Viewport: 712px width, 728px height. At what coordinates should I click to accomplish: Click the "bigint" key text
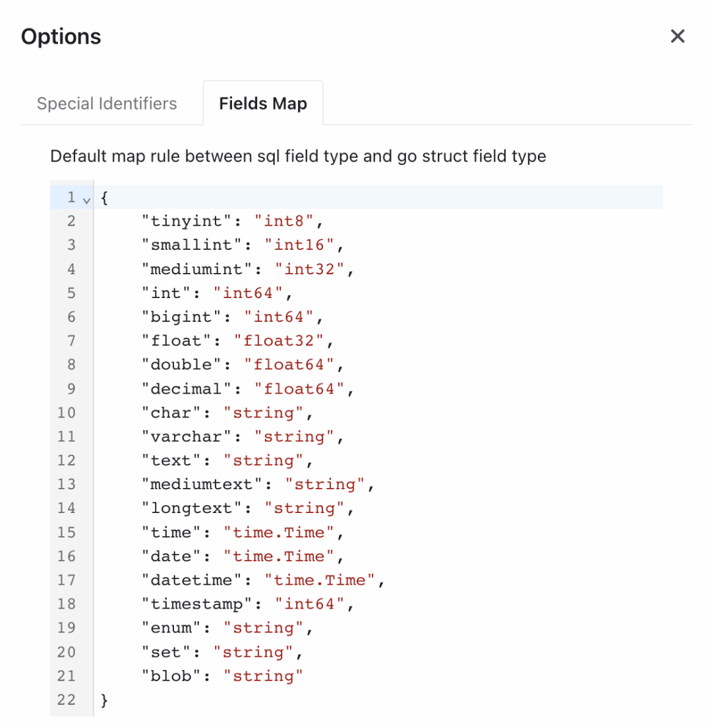pyautogui.click(x=181, y=317)
